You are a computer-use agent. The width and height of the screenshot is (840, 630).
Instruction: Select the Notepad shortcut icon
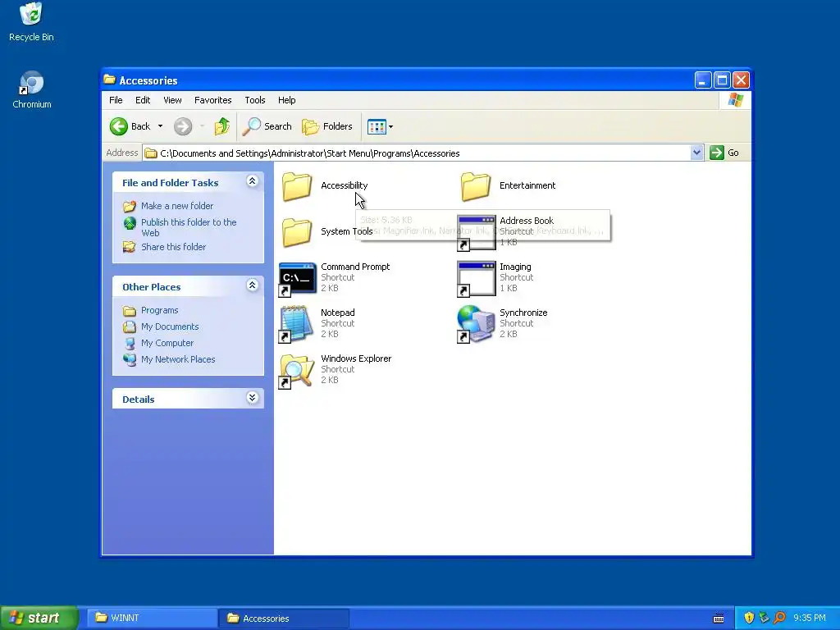(x=296, y=324)
